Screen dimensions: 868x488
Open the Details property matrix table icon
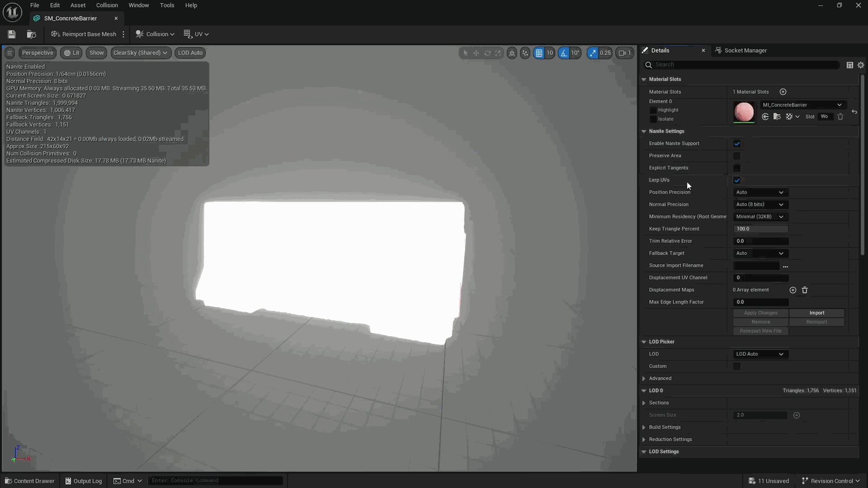coord(850,65)
